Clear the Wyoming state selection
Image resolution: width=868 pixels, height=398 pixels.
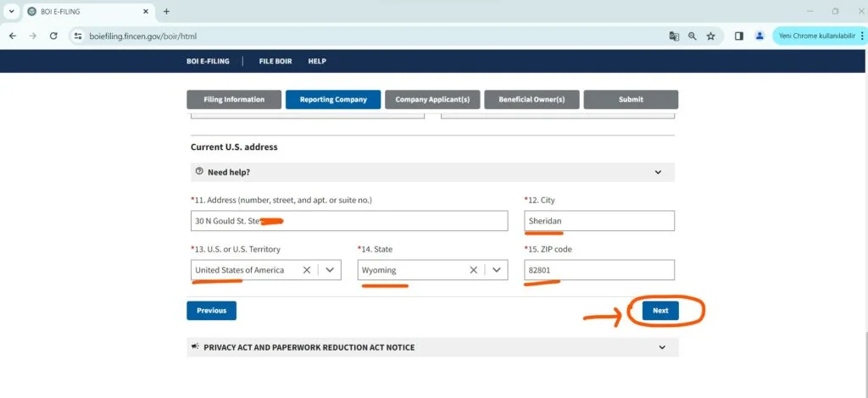[474, 270]
